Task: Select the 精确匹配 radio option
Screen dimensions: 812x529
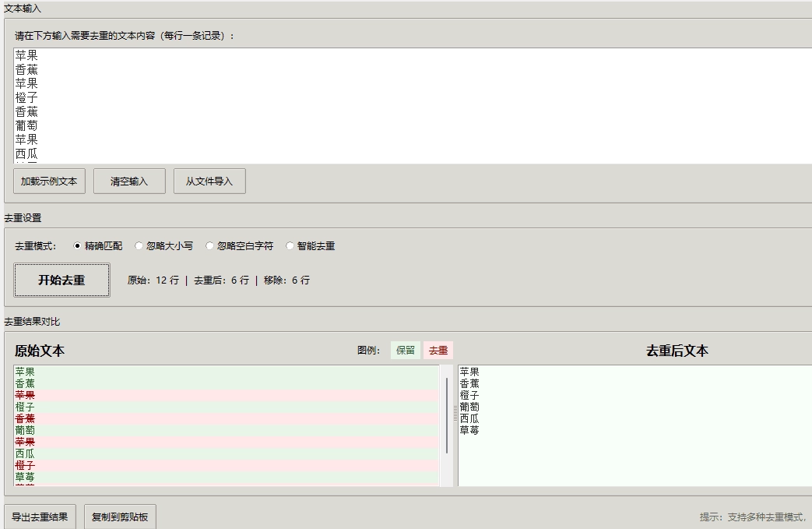Action: point(78,246)
